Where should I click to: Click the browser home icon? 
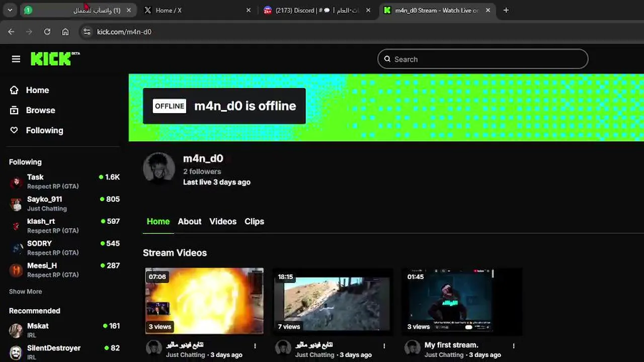point(65,32)
